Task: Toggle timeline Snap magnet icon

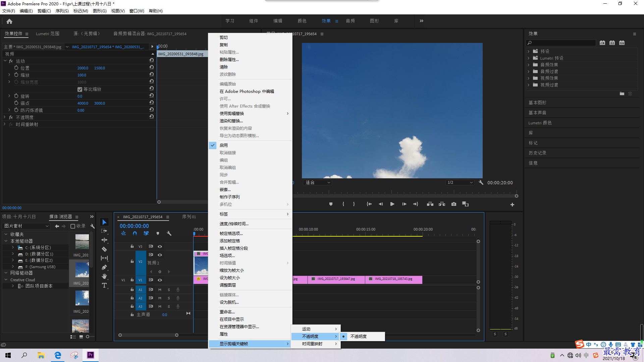Action: (135, 233)
